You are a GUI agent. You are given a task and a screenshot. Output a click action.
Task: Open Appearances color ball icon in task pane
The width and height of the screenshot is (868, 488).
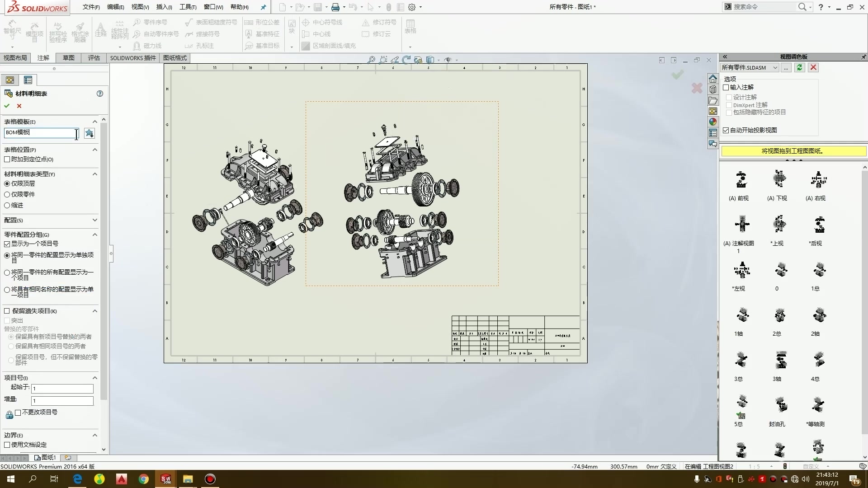pos(713,122)
